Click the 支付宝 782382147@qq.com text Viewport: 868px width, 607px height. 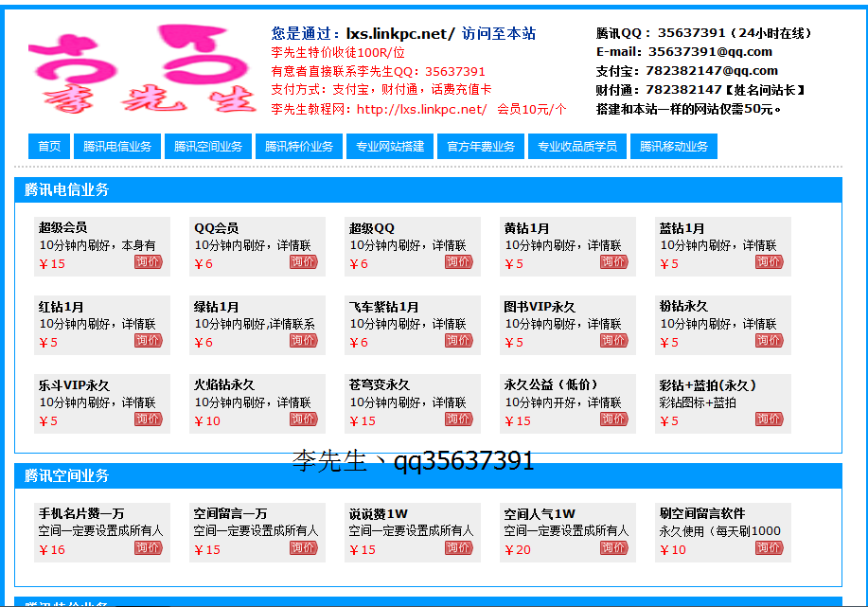point(687,71)
